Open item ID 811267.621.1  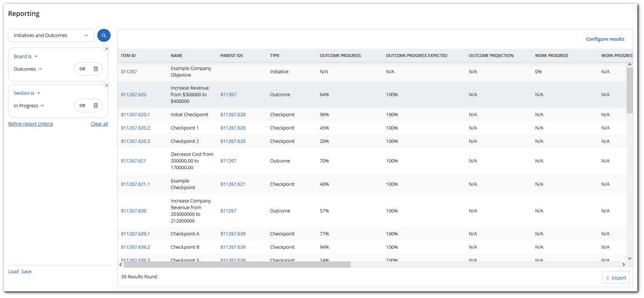135,184
